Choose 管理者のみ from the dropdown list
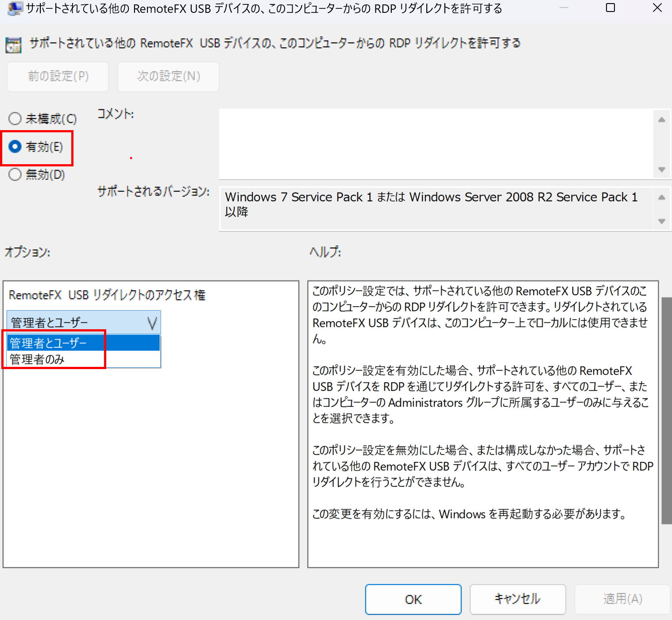 [x=83, y=359]
